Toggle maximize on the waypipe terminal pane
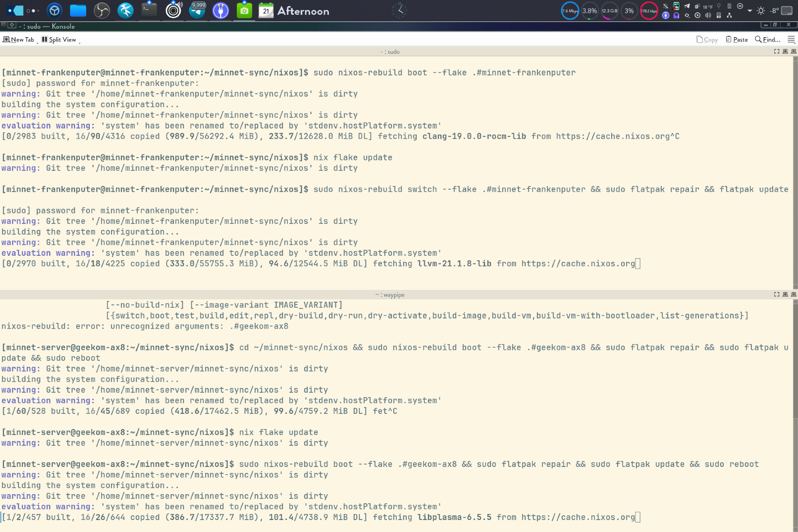The height and width of the screenshot is (532, 798). point(776,295)
